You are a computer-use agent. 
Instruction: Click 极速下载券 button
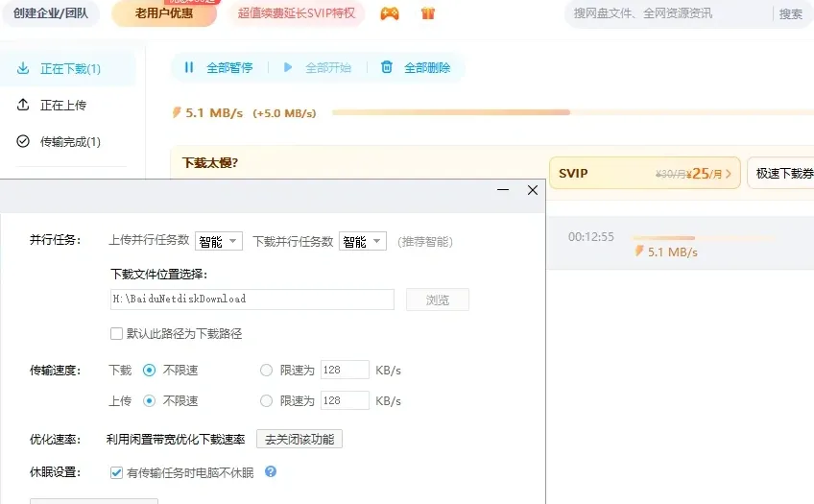pos(780,174)
